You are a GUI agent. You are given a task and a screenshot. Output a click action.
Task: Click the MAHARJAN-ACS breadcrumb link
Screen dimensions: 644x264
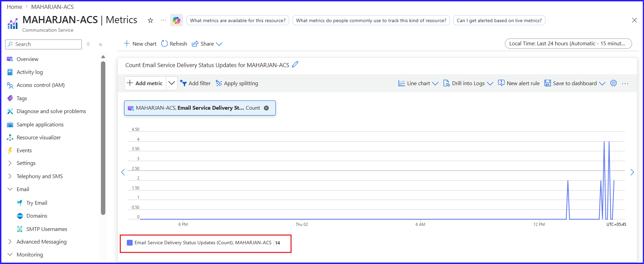pyautogui.click(x=53, y=7)
